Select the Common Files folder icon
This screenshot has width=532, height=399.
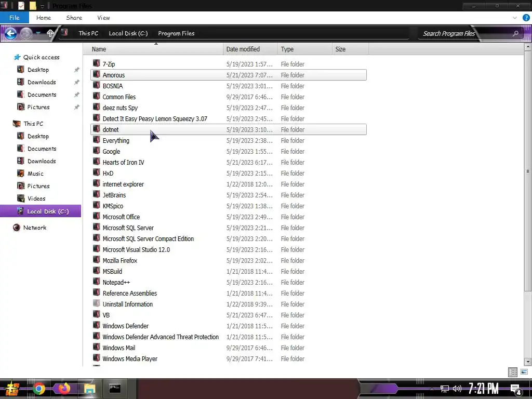[x=96, y=96]
